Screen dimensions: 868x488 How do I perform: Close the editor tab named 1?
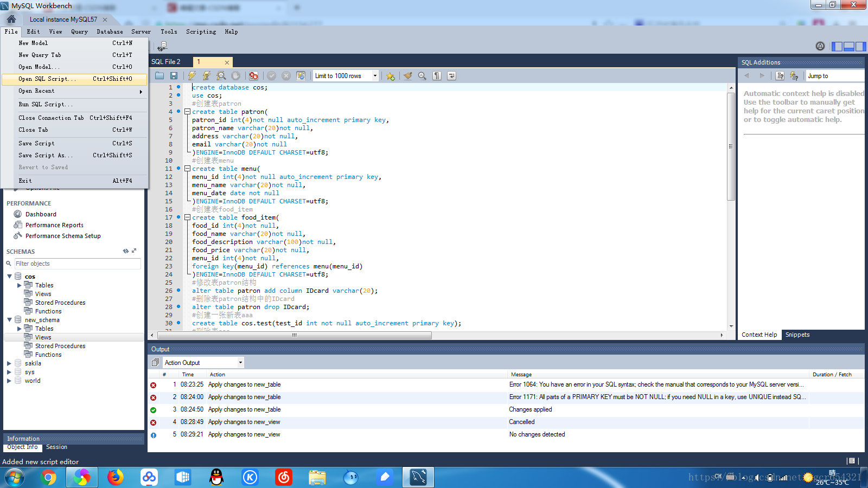point(227,62)
